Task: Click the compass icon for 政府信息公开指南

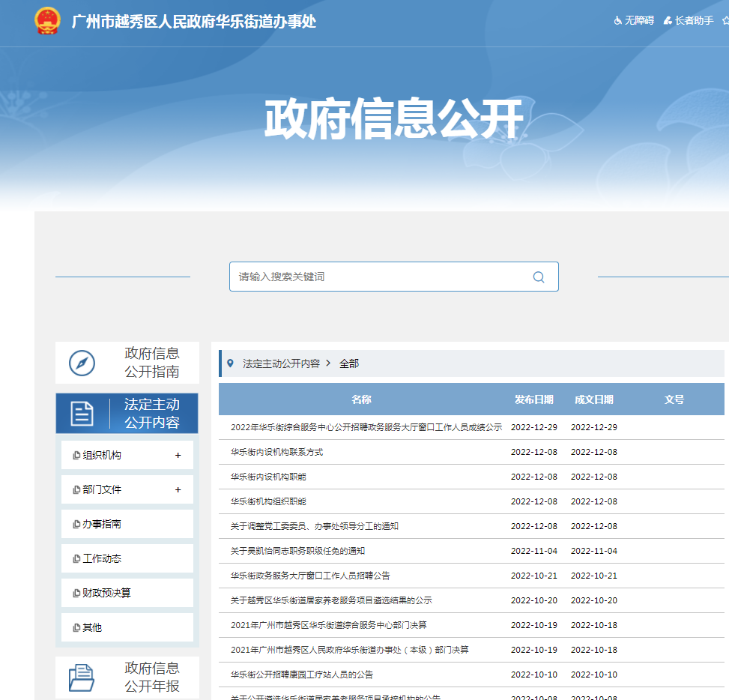Action: [x=82, y=363]
